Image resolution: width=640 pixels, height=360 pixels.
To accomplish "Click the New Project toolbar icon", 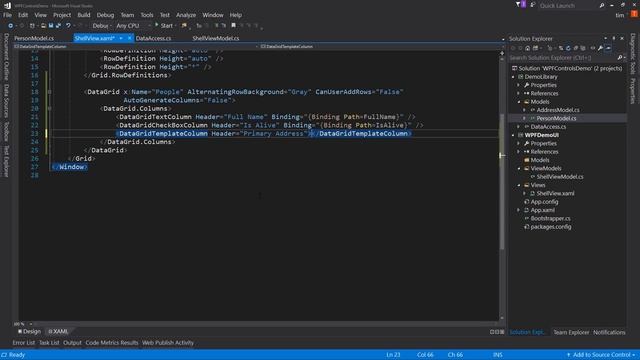I will [x=32, y=26].
